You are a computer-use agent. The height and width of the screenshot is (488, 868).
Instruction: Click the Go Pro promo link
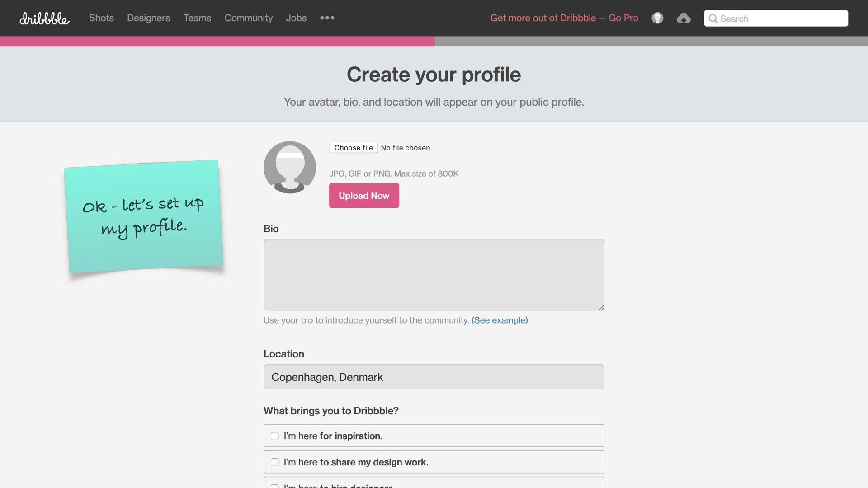click(564, 18)
